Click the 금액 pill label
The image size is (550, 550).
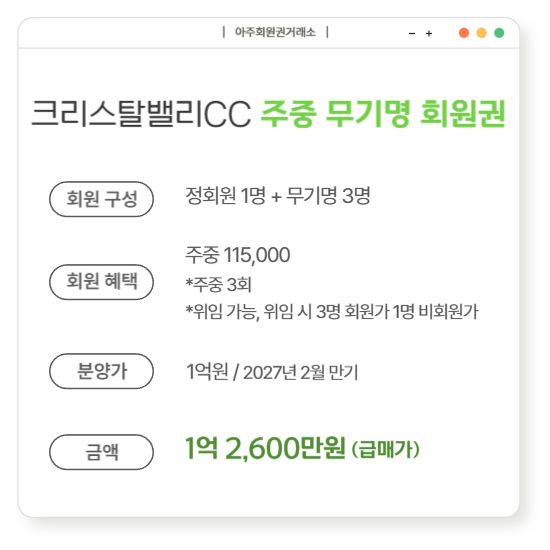click(101, 452)
